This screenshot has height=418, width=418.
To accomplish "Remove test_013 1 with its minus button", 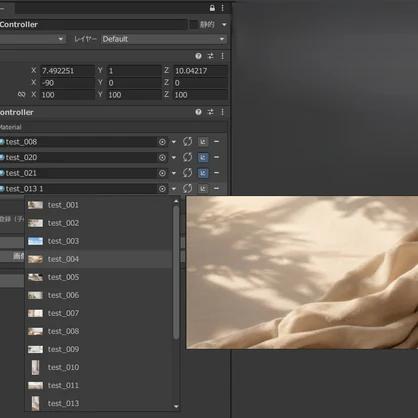I will point(217,189).
